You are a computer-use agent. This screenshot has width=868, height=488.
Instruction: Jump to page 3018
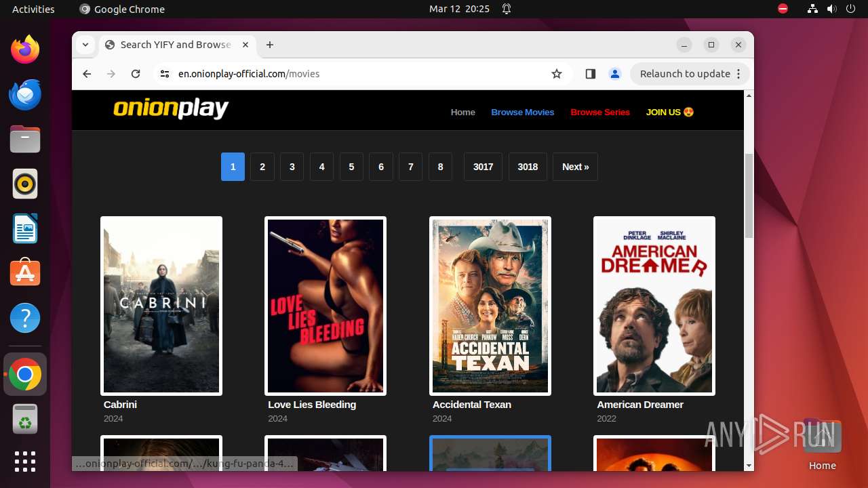pos(528,167)
